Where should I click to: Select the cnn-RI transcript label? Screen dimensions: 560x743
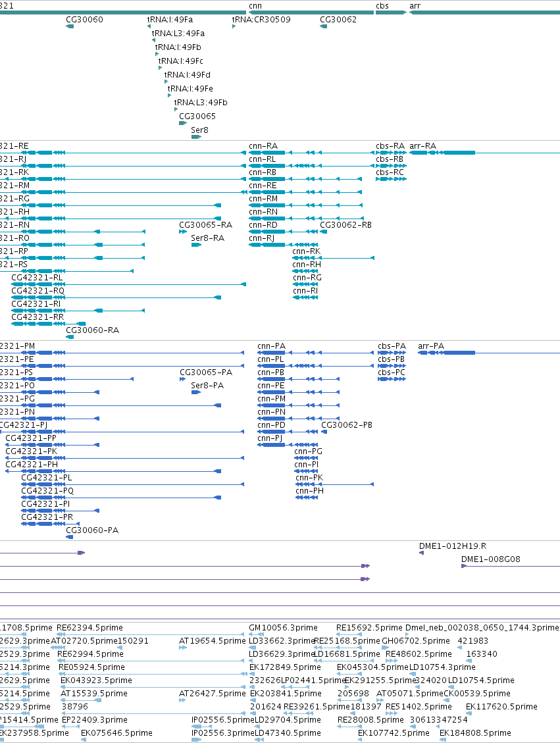(x=305, y=290)
